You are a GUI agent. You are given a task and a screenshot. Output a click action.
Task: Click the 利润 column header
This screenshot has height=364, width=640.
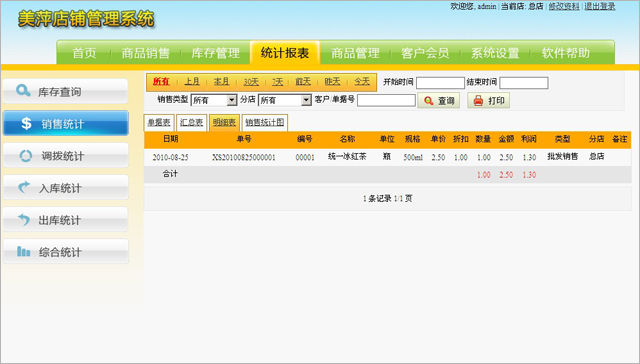point(529,139)
